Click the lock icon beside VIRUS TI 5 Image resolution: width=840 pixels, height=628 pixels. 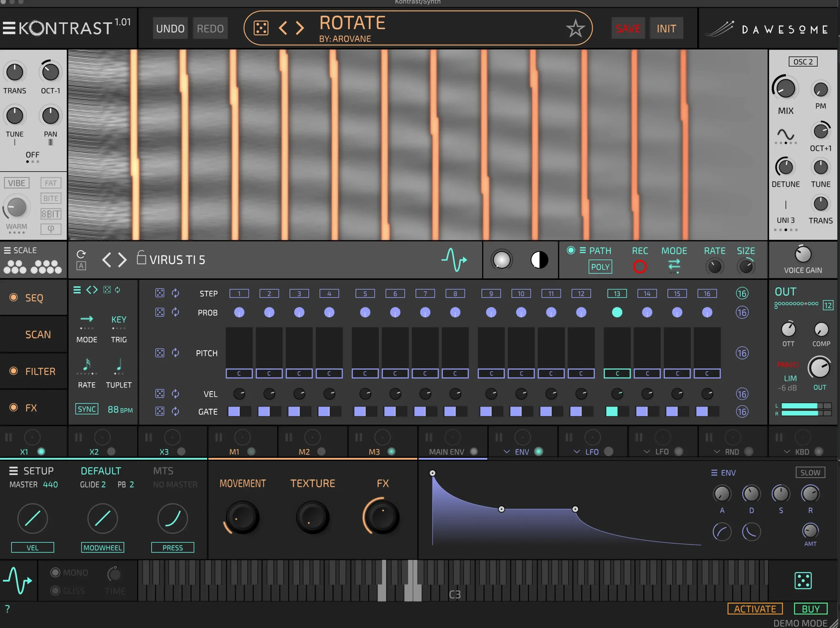[x=141, y=258]
